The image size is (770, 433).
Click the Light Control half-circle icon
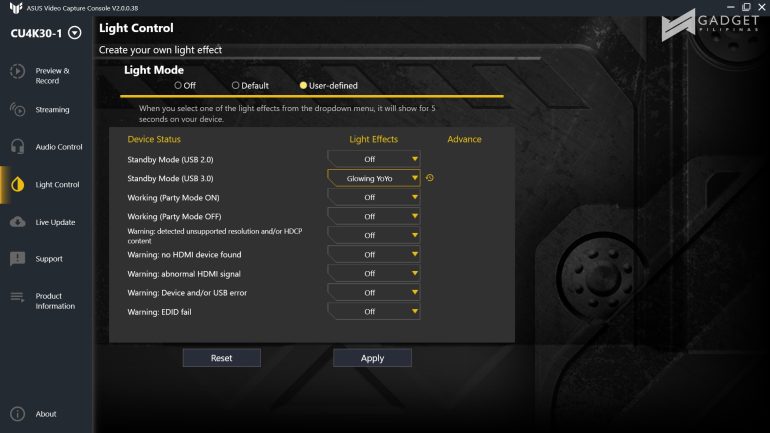[x=17, y=184]
